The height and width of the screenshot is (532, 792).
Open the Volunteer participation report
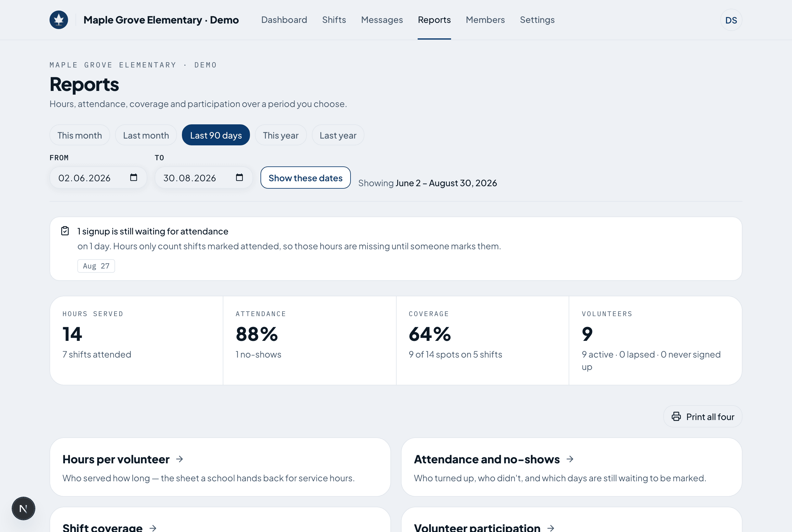pos(571,519)
